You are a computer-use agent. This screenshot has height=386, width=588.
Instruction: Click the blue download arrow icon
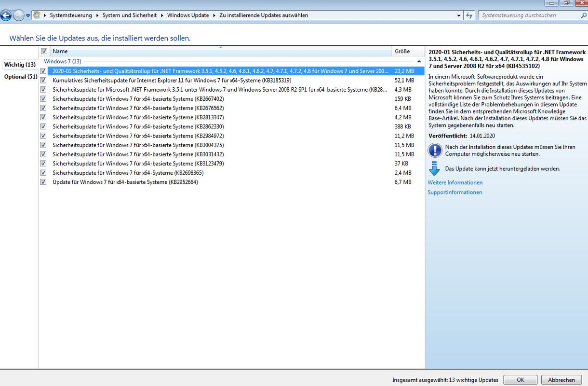pos(434,169)
